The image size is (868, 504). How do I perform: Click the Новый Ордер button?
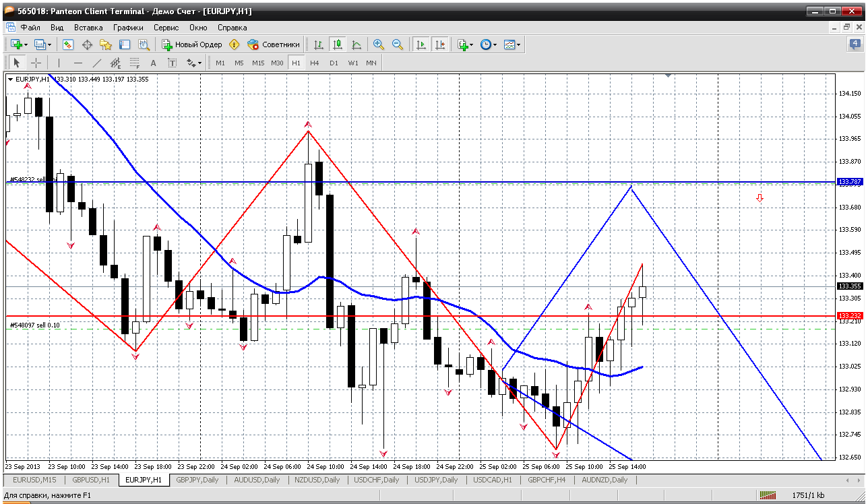click(x=192, y=44)
